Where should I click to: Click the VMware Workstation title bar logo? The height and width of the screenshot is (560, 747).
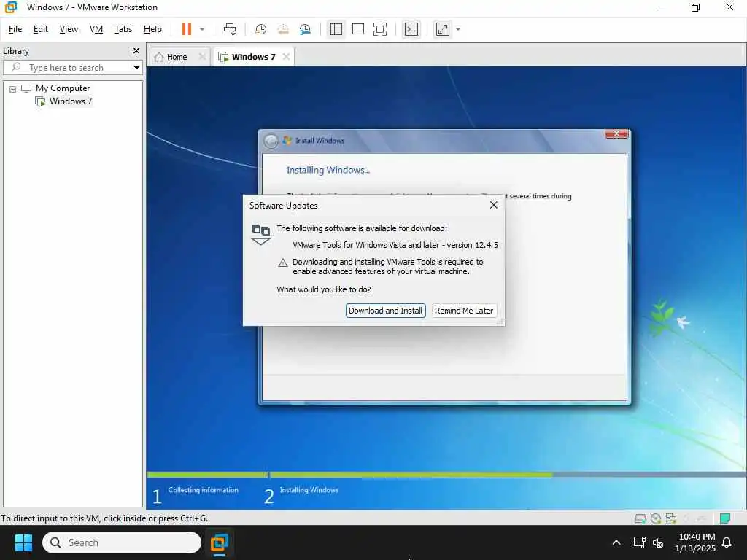[x=10, y=7]
